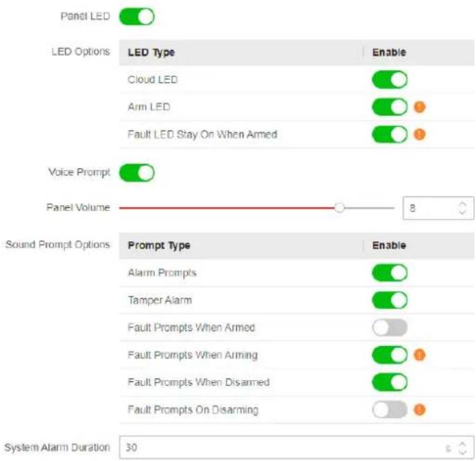Toggle the Panel LED switch
Screen dimensions: 476x461
pos(137,17)
